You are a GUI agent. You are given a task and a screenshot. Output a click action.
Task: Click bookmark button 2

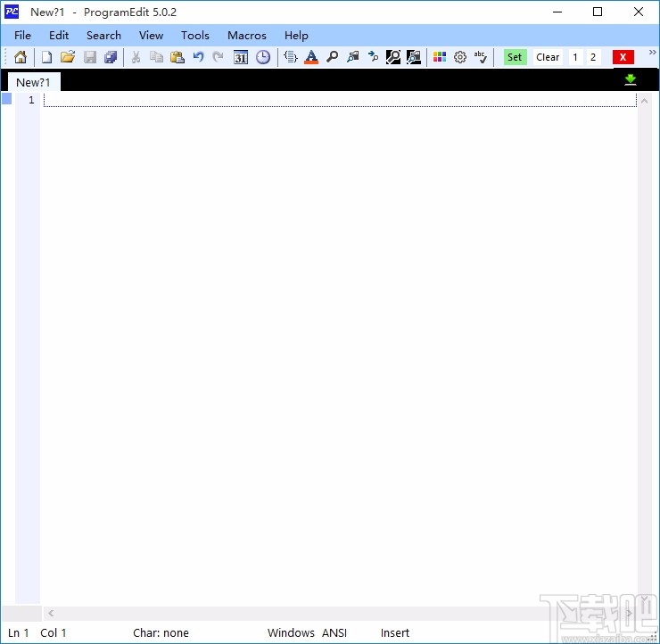point(593,57)
